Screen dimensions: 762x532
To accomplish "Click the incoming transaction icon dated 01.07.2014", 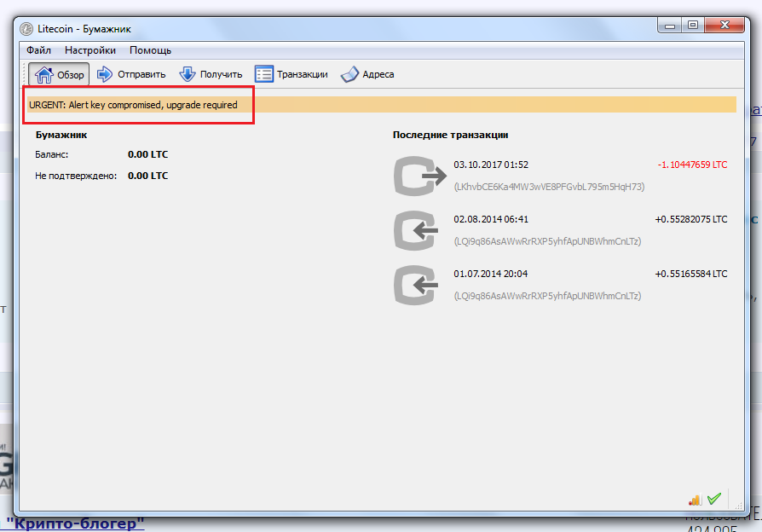I will point(416,285).
